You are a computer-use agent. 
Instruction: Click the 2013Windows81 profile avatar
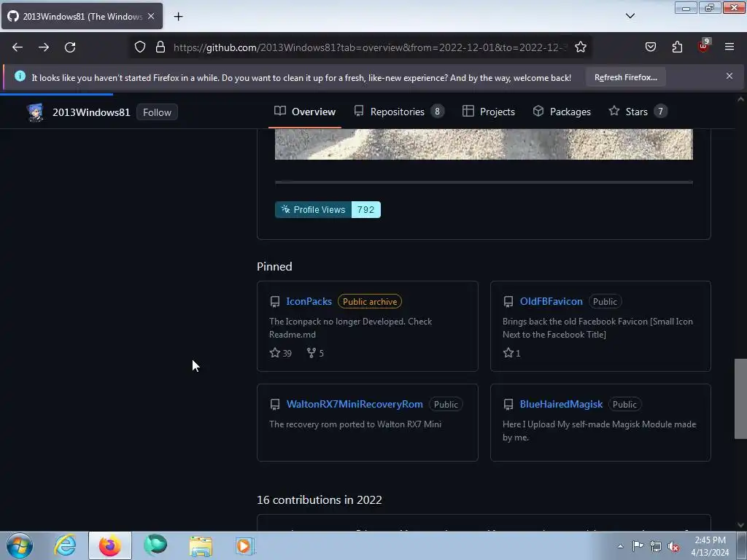(x=35, y=112)
